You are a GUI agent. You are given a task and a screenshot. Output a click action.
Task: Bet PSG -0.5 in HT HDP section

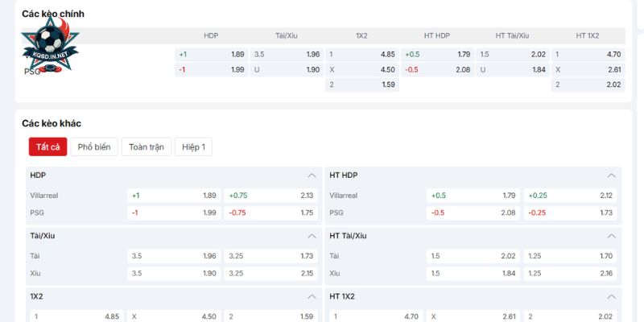[473, 213]
